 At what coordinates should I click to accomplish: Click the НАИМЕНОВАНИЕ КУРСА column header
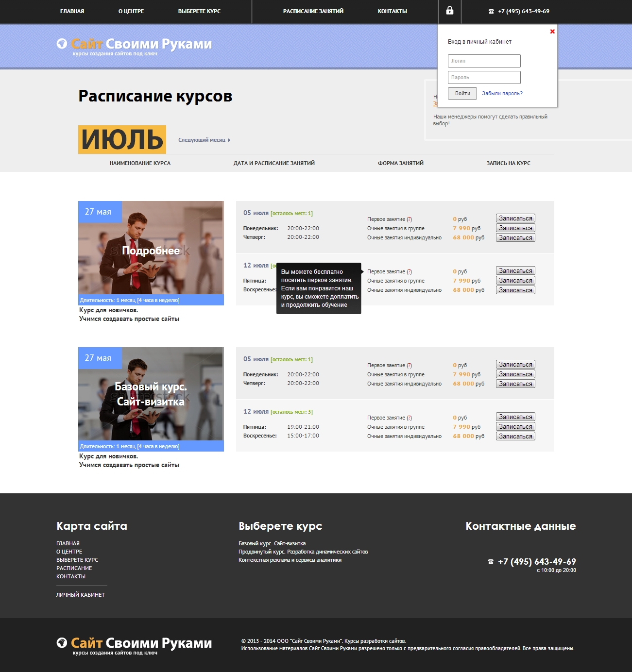(x=140, y=163)
